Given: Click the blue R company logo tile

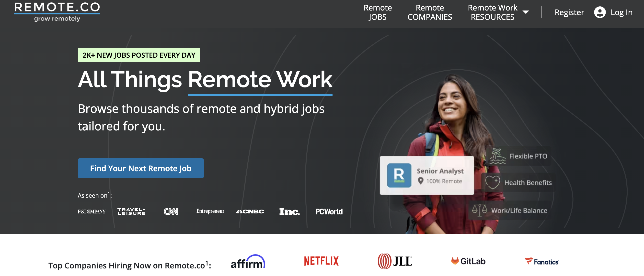Looking at the screenshot, I should [x=399, y=175].
